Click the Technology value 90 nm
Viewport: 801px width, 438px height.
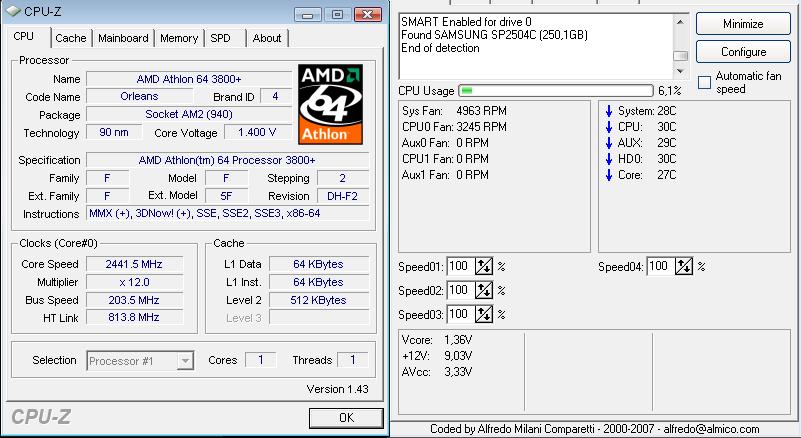[114, 132]
